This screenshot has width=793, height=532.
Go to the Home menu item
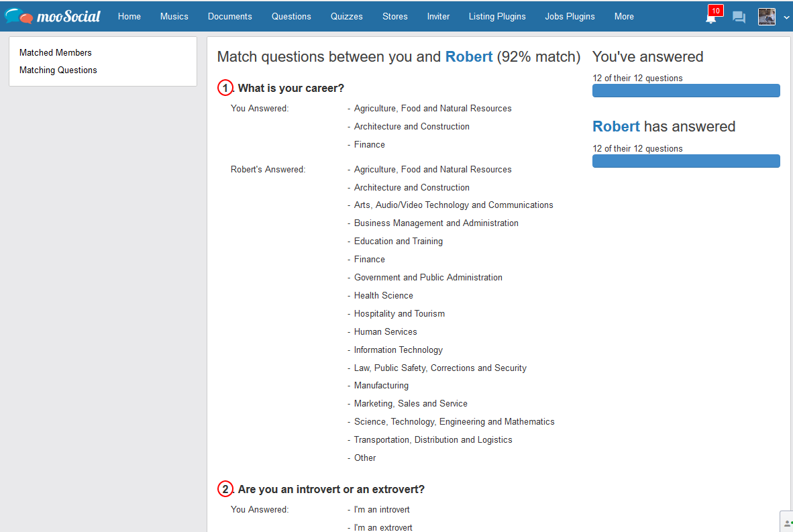tap(129, 16)
